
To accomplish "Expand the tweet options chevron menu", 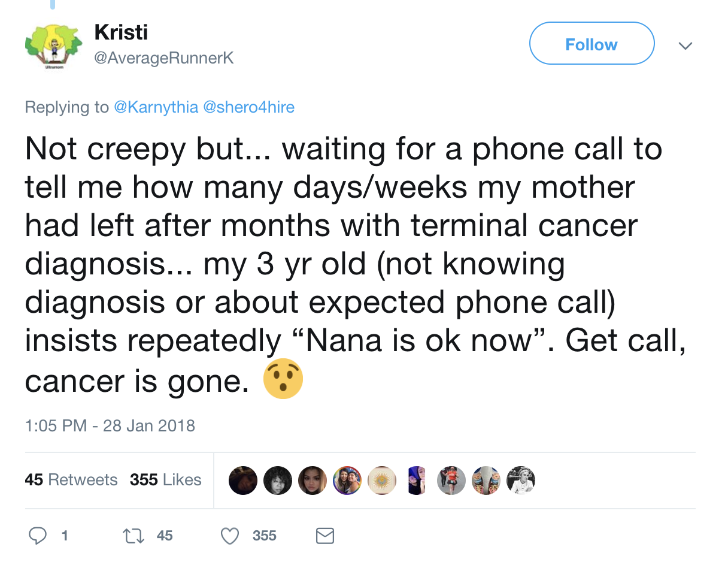I will coord(685,46).
